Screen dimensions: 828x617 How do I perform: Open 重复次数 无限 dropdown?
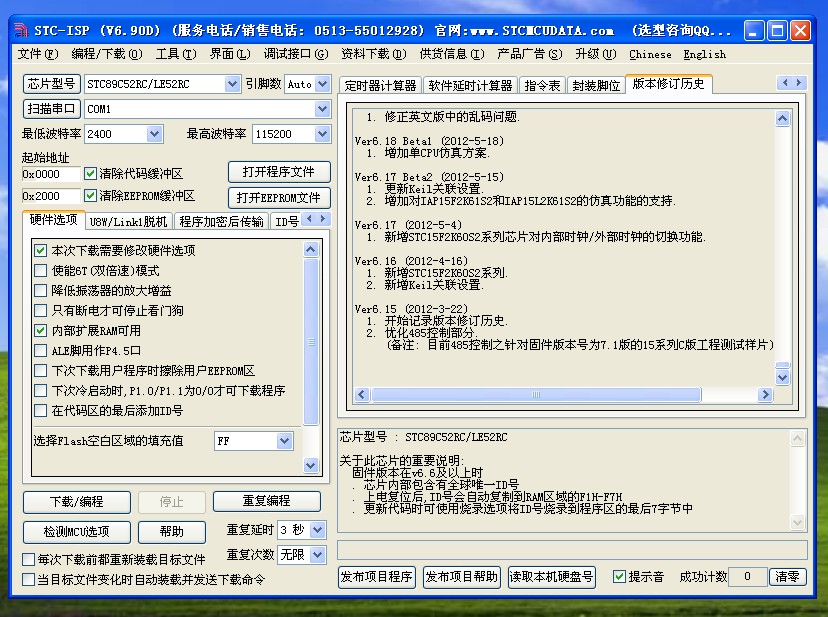coord(317,555)
